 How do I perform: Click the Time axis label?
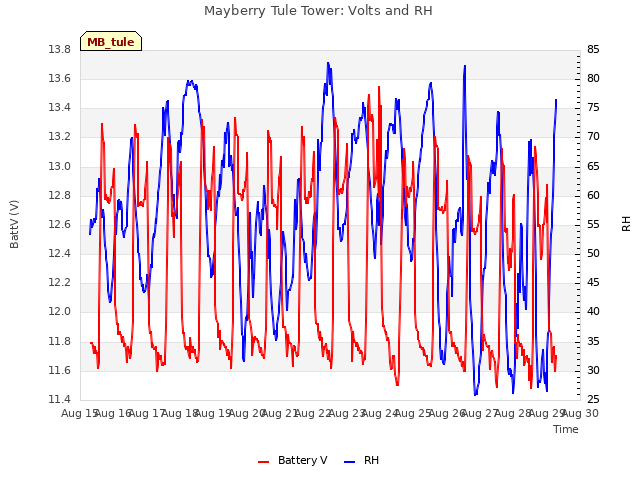pos(566,429)
